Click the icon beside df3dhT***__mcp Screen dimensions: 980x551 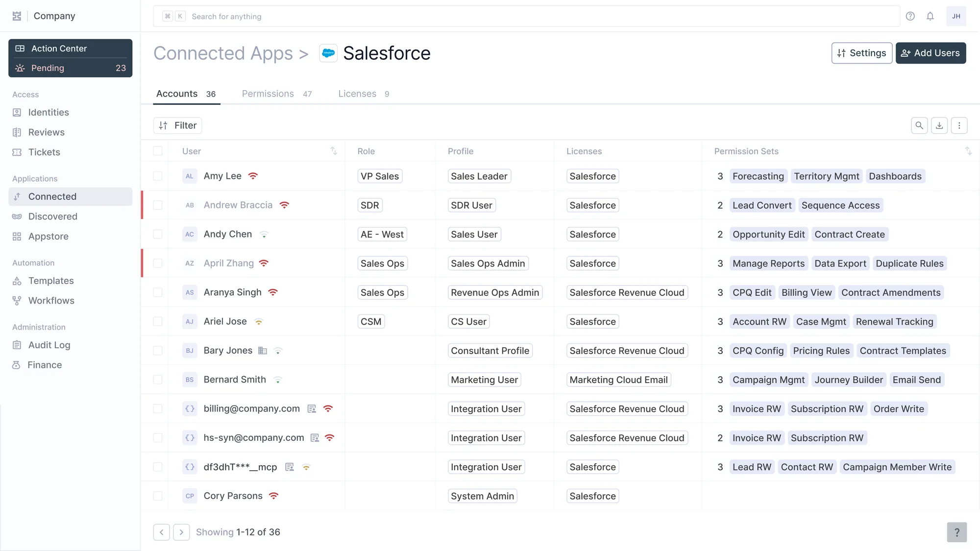pos(290,467)
